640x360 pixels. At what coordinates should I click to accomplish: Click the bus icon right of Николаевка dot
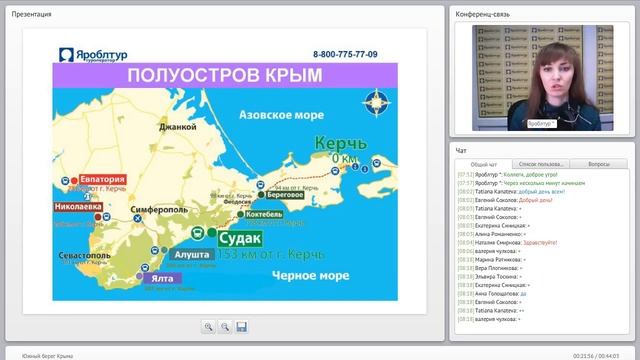[107, 216]
